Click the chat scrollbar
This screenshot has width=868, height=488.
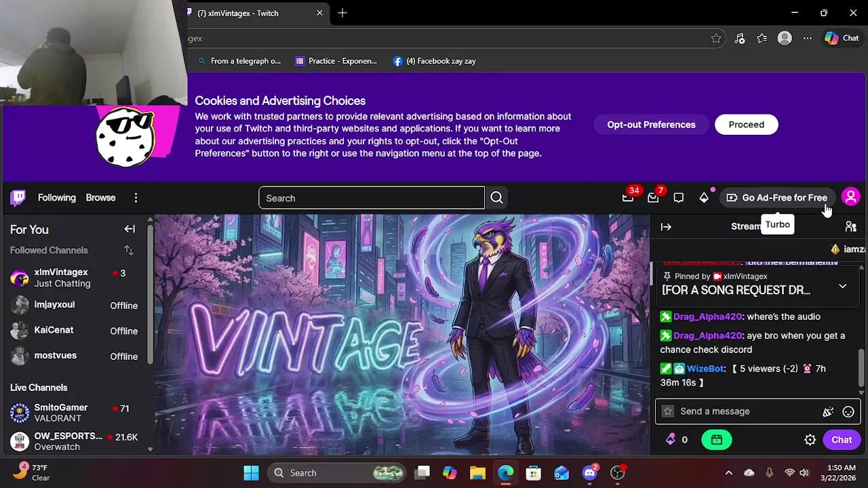tap(862, 368)
